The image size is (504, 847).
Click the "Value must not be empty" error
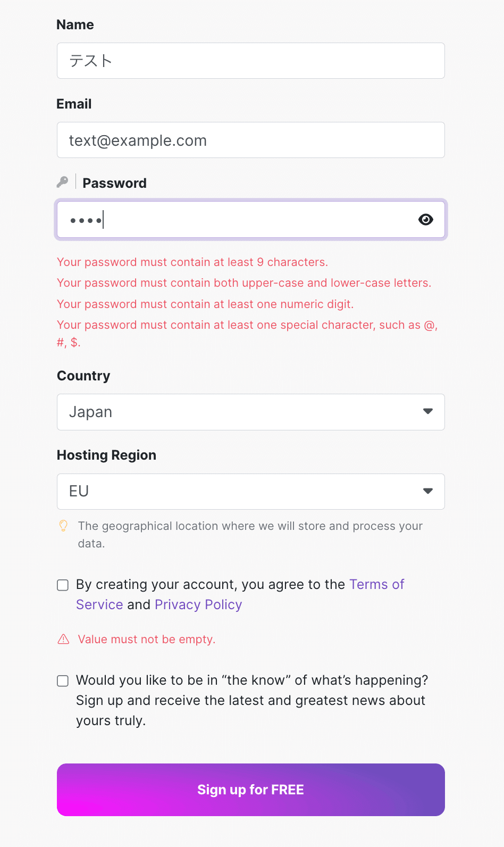click(x=146, y=640)
